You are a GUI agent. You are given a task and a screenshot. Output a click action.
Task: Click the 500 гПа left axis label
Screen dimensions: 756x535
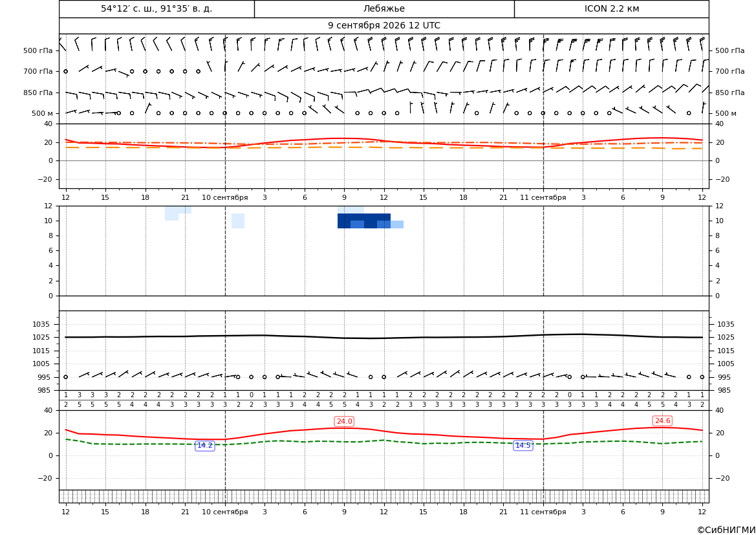(38, 50)
